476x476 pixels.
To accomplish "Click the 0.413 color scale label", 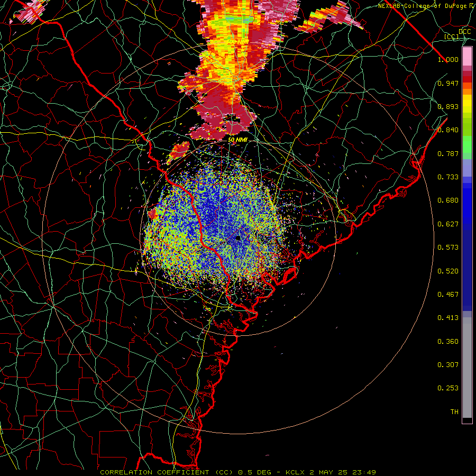I will [448, 318].
